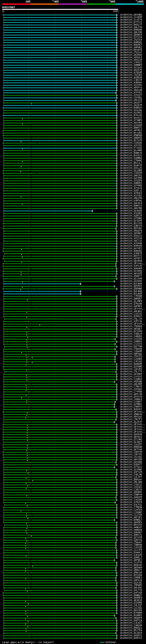Open hit UniRef100_Q14K68

pos(131,211)
